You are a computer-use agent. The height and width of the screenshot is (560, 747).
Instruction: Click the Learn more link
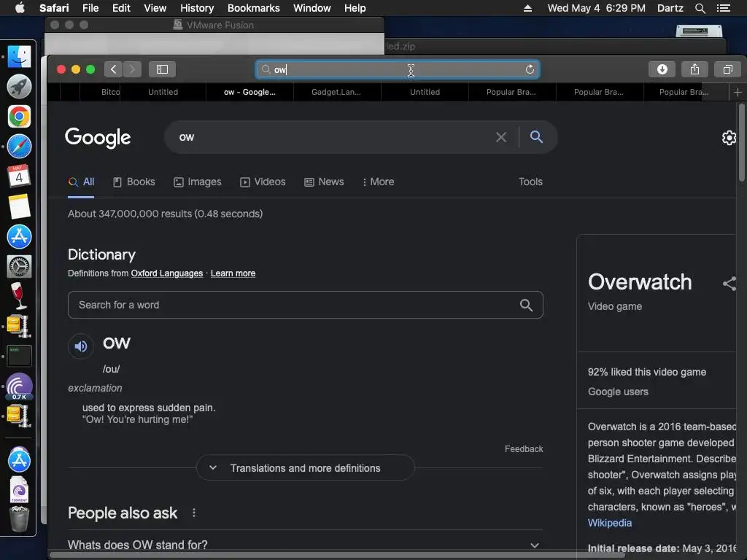tap(233, 273)
